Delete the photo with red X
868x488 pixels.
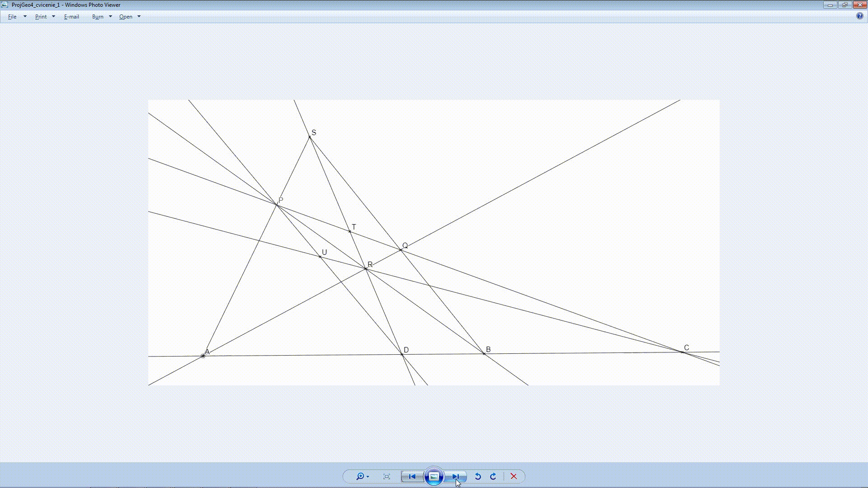click(514, 476)
